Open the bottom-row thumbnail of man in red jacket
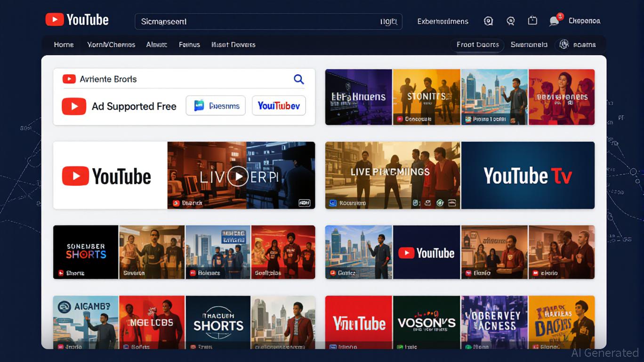644x362 pixels. [283, 322]
